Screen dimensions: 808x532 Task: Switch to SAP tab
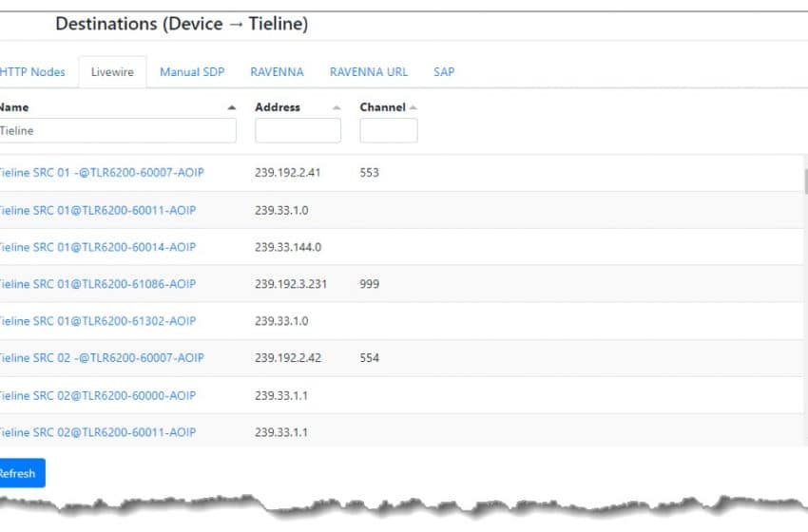[x=444, y=72]
